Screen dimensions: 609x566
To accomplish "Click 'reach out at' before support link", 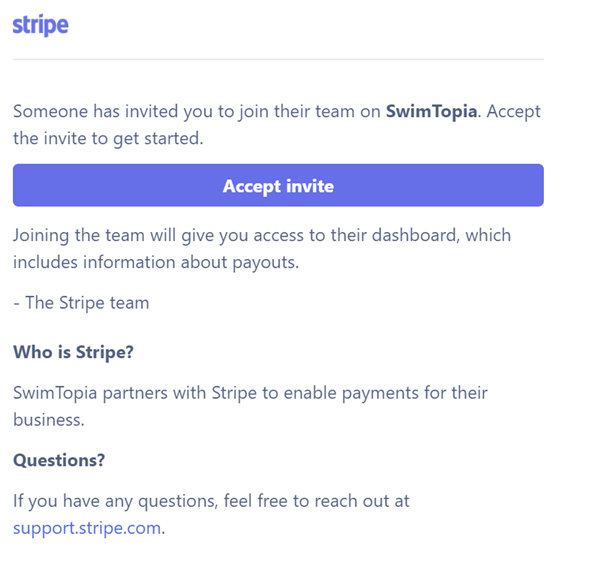I will [362, 501].
